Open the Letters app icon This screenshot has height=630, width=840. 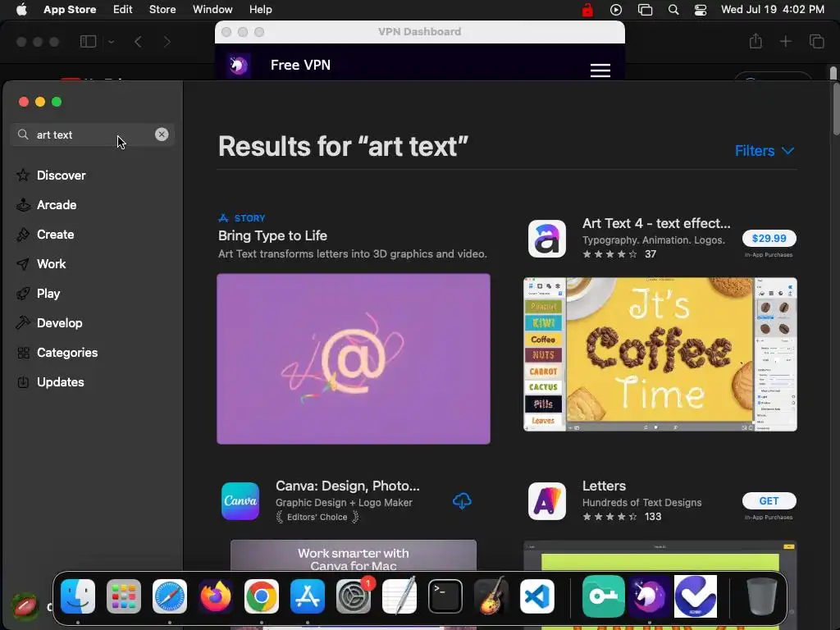[546, 501]
